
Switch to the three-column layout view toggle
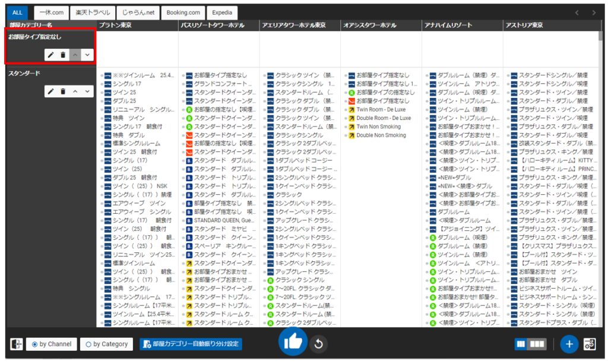point(537,344)
